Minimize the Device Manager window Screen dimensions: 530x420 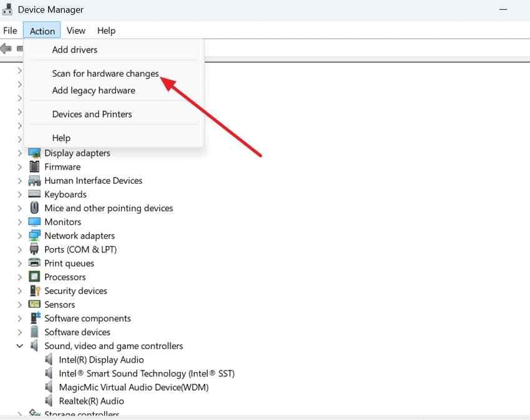pos(503,9)
